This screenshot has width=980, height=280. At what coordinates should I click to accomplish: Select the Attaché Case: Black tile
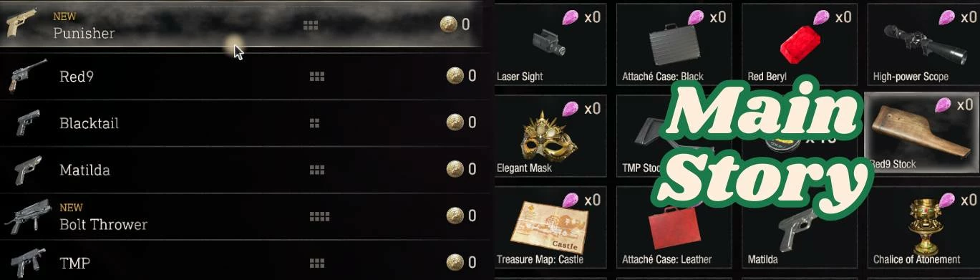675,44
